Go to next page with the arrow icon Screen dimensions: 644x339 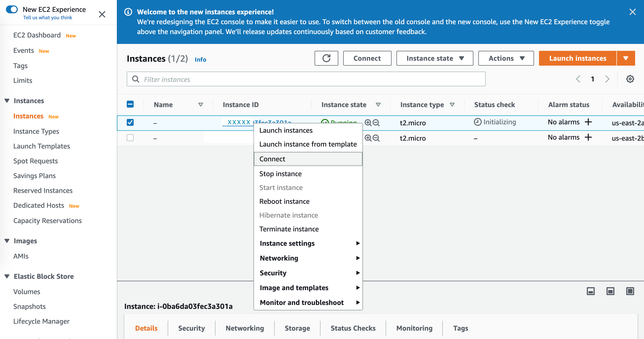(x=608, y=79)
